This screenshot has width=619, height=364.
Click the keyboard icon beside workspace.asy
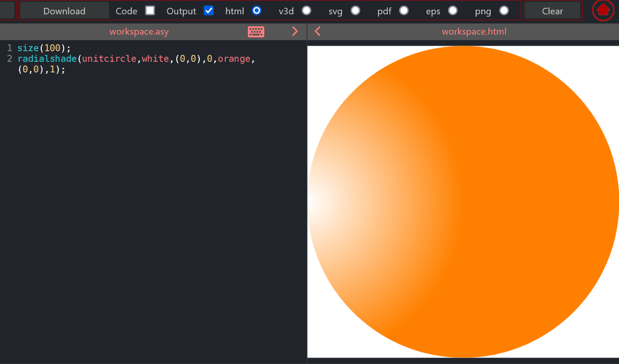coord(256,31)
